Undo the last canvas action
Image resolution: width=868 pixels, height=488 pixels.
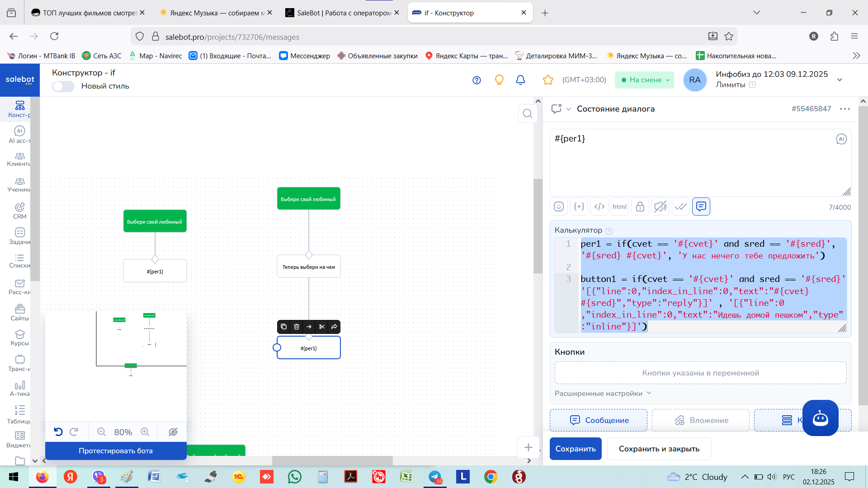(x=58, y=432)
